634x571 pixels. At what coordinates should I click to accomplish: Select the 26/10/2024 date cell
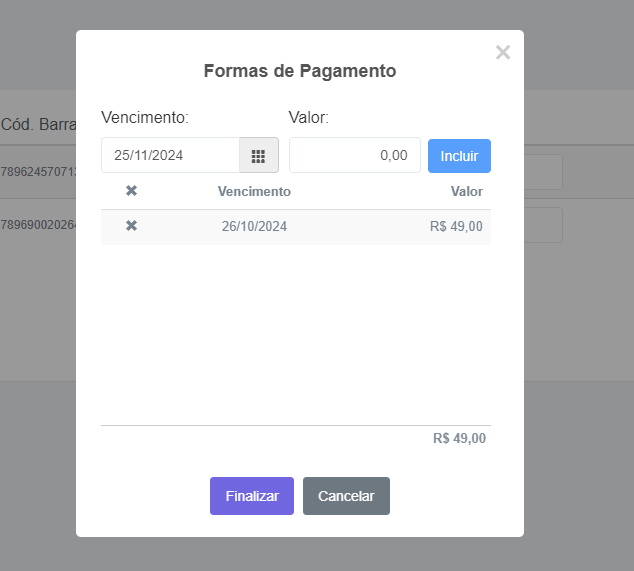pos(254,226)
